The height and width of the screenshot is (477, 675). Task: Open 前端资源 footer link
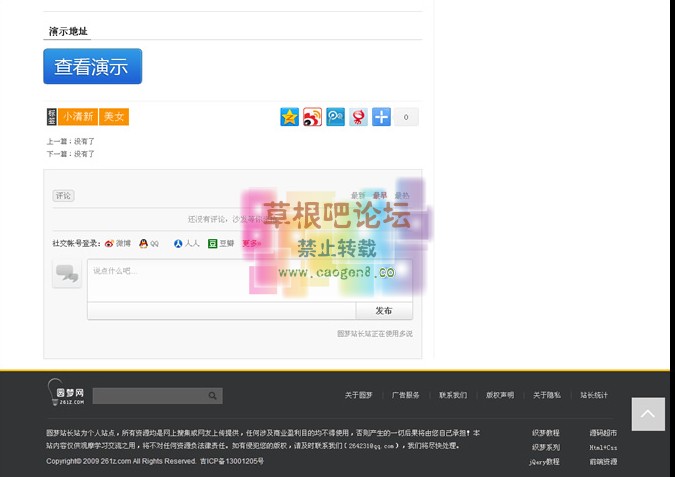(603, 462)
